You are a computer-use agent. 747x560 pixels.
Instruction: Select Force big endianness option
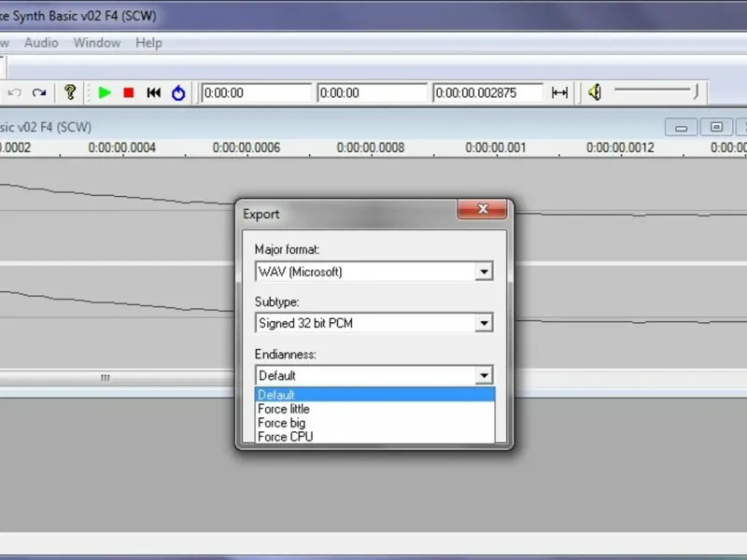pos(375,423)
